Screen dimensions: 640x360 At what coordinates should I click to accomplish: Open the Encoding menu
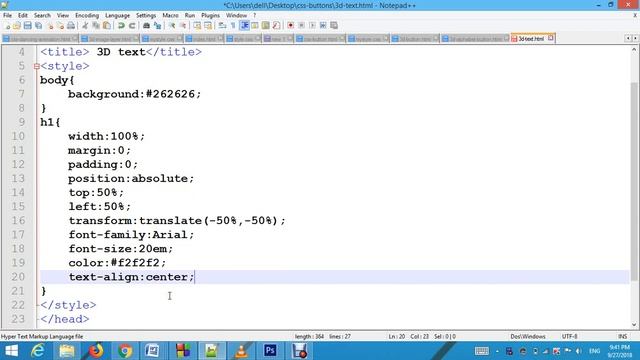pyautogui.click(x=87, y=16)
